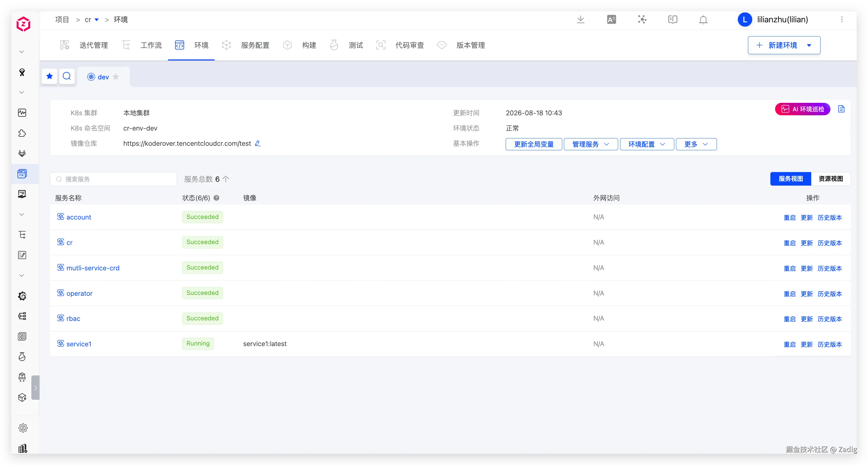
Task: Click the vertical three-dot menu in top bar
Action: [x=842, y=19]
